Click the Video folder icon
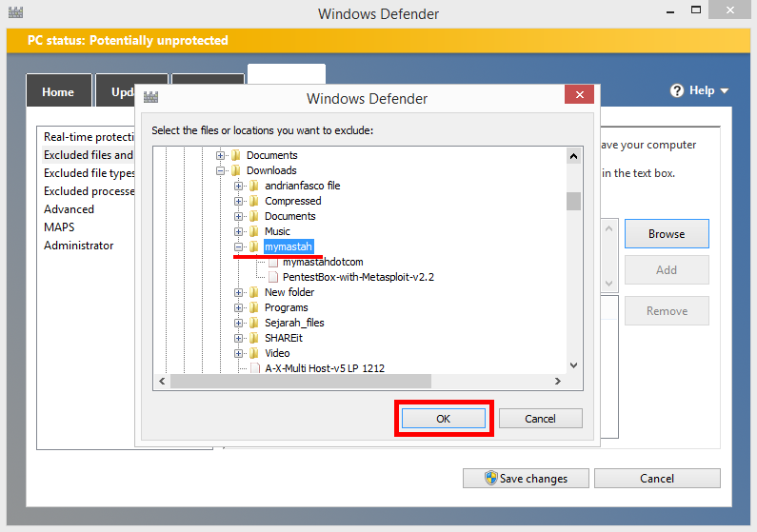The width and height of the screenshot is (757, 532). (x=254, y=353)
